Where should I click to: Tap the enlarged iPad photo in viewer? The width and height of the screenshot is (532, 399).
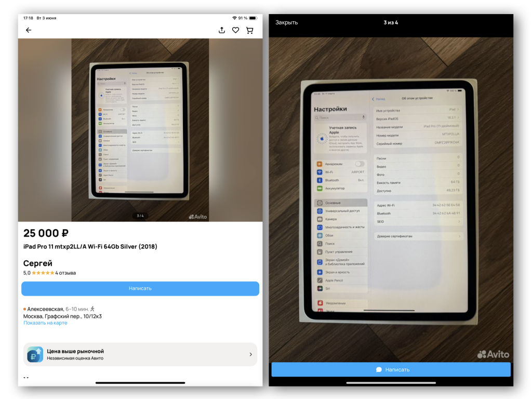coord(391,199)
